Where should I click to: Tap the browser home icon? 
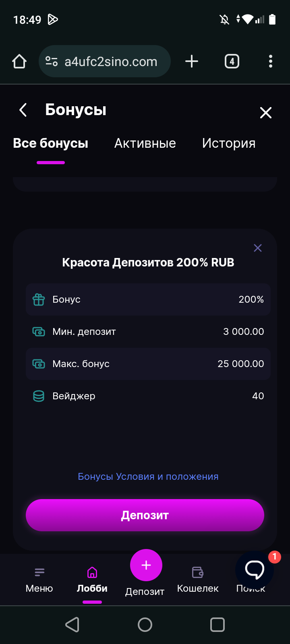[x=19, y=62]
